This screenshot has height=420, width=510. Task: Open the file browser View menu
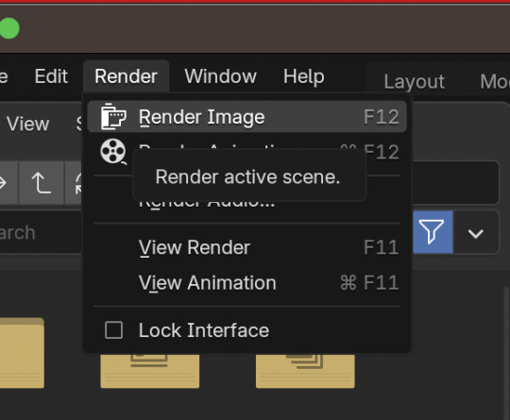tap(28, 125)
